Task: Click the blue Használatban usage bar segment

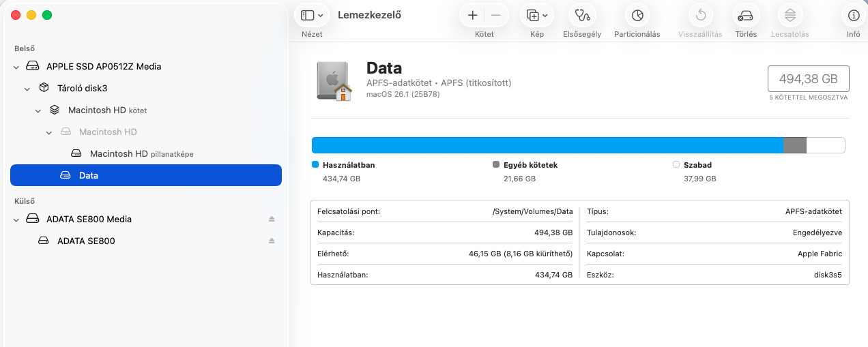Action: 547,145
